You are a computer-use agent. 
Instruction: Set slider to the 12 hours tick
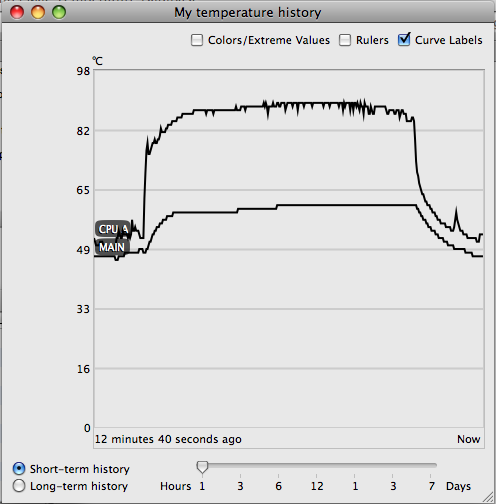[x=317, y=476]
